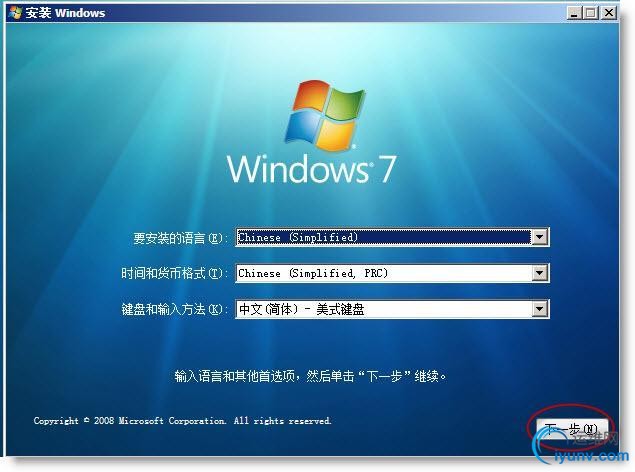This screenshot has width=635, height=472.
Task: Open the keyboard and input method dropdown arrow
Action: (539, 309)
